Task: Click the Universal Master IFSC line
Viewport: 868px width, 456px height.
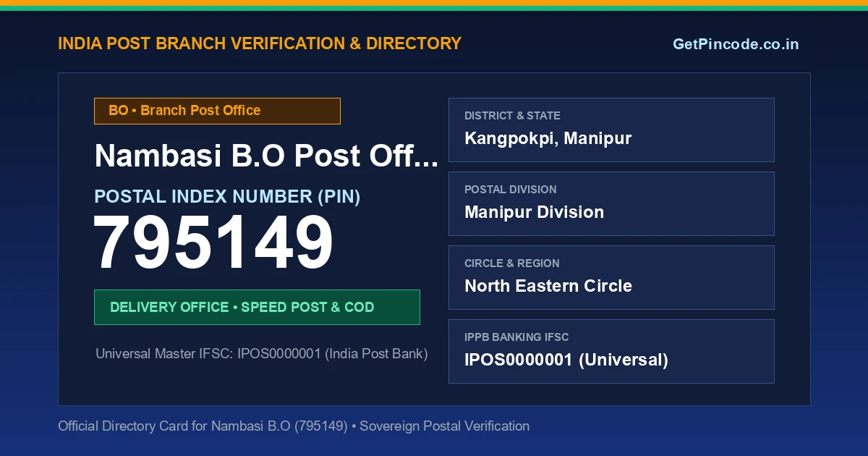Action: point(262,354)
